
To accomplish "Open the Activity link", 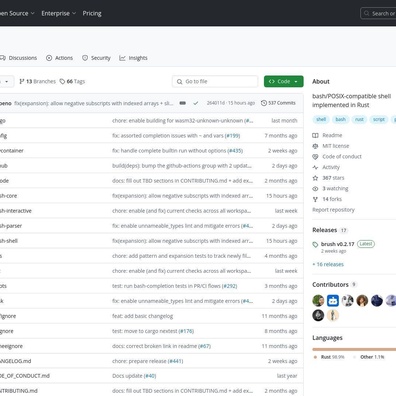I will pos(331,167).
